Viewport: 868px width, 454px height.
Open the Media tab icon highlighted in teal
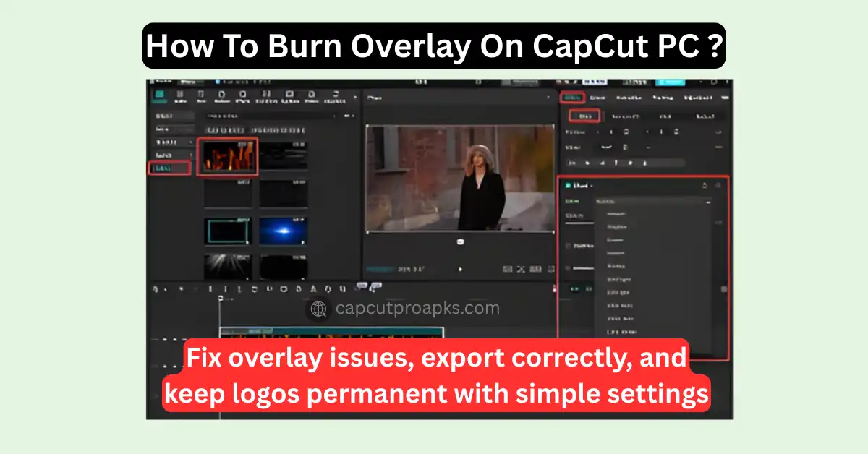160,96
